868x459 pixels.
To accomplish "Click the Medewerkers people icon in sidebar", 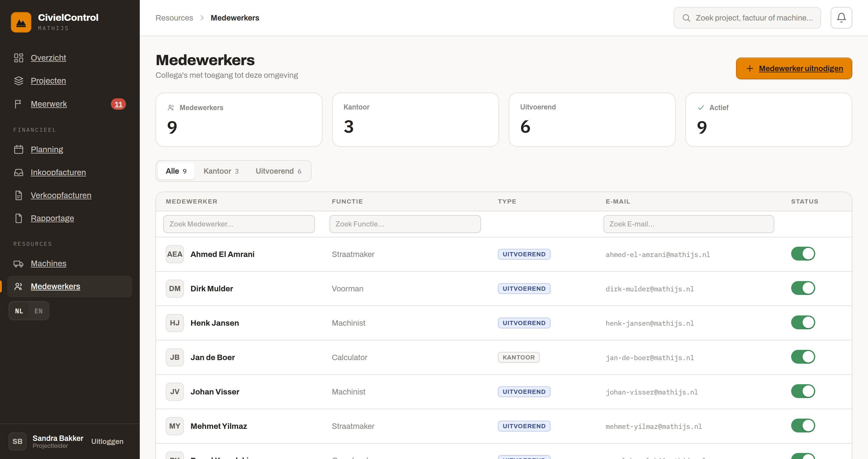I will pyautogui.click(x=18, y=286).
